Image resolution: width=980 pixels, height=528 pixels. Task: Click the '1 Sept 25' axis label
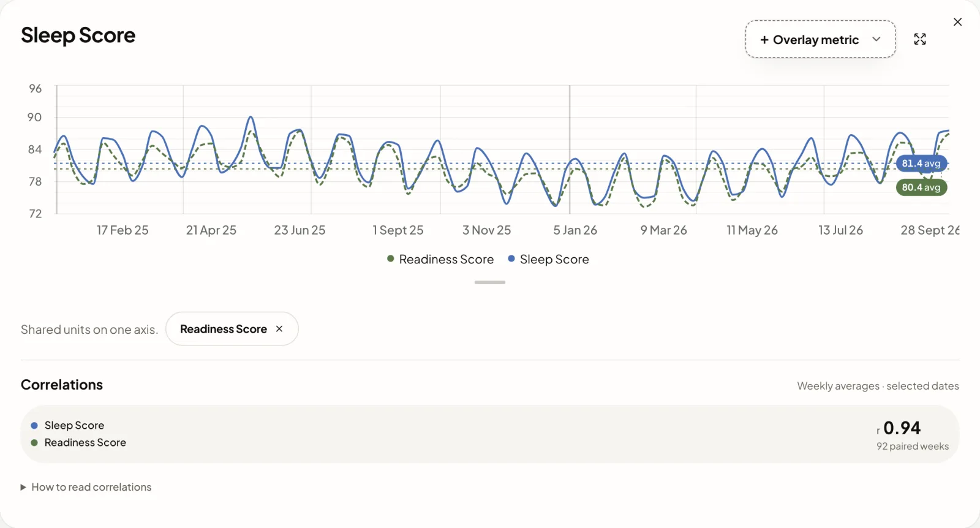(398, 230)
